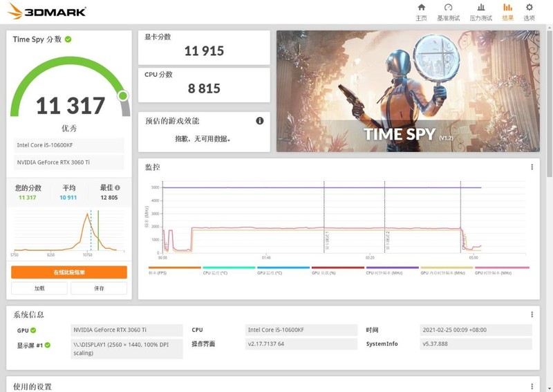The width and height of the screenshot is (553, 392).
Task: Click the time field 2021-02-25 00:09 +08:00
Action: 476,330
